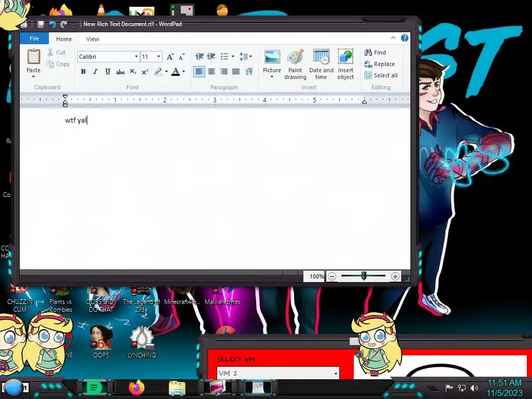Toggle superscript formatting
Screen dimensions: 532x399
click(145, 72)
